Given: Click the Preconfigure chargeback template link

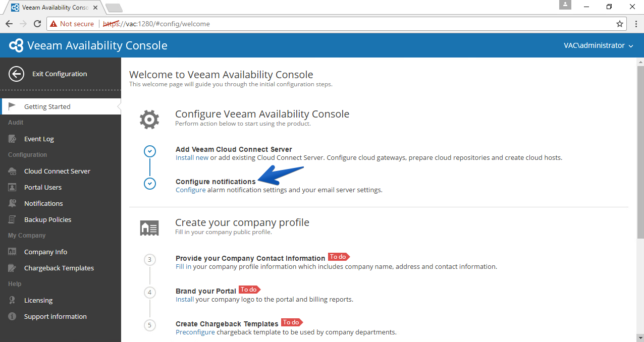Looking at the screenshot, I should pos(195,332).
